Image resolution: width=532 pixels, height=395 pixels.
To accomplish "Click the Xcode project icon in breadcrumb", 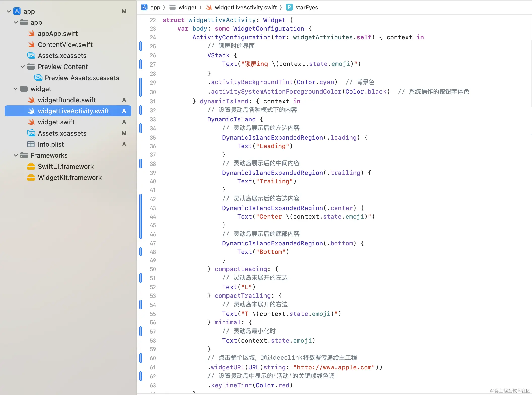I will [144, 7].
